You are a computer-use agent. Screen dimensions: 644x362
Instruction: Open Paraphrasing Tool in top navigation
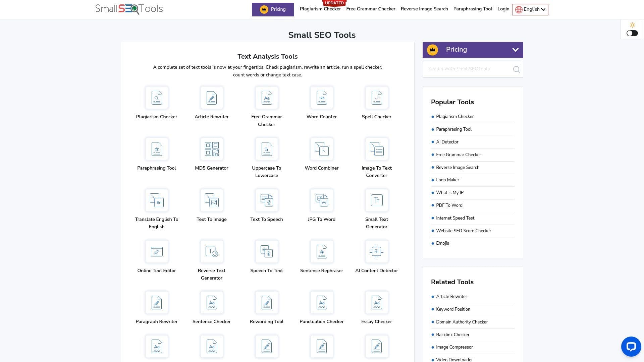pyautogui.click(x=473, y=9)
